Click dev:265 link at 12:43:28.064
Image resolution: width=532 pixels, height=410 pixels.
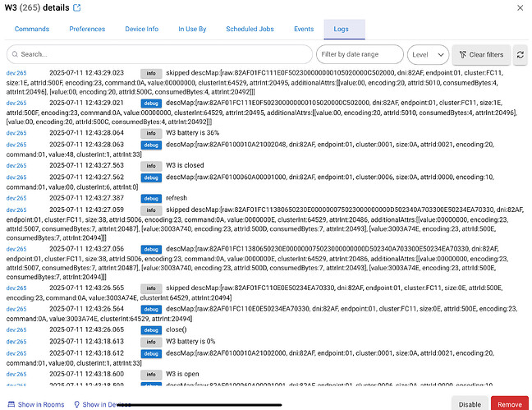click(16, 133)
